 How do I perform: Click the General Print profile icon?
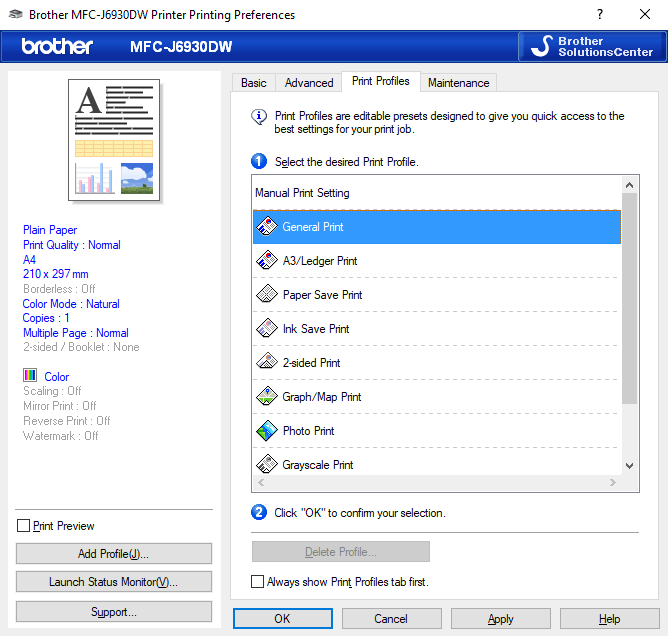click(x=267, y=226)
